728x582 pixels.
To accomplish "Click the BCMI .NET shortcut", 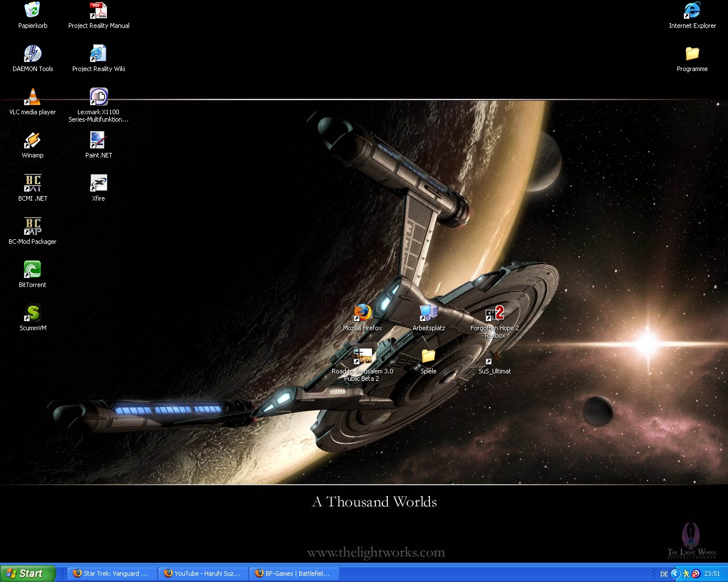I will click(32, 184).
